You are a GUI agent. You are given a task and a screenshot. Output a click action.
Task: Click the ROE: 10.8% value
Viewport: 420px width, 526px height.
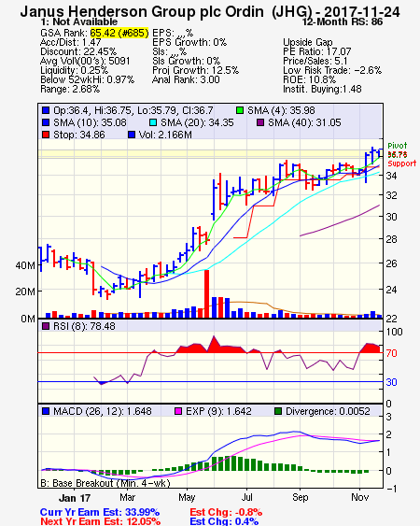309,79
